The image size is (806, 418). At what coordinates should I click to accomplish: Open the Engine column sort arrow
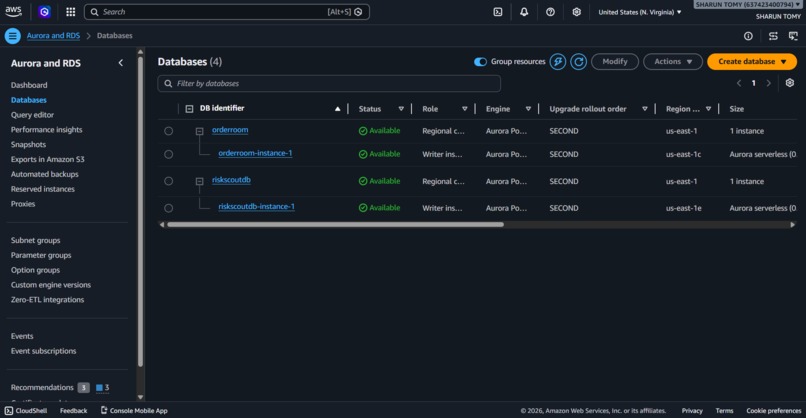(x=528, y=109)
